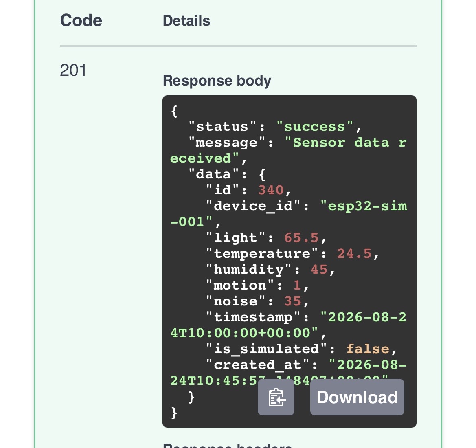476x448 pixels.
Task: Click the temperature value 24.5
Action: tap(354, 253)
